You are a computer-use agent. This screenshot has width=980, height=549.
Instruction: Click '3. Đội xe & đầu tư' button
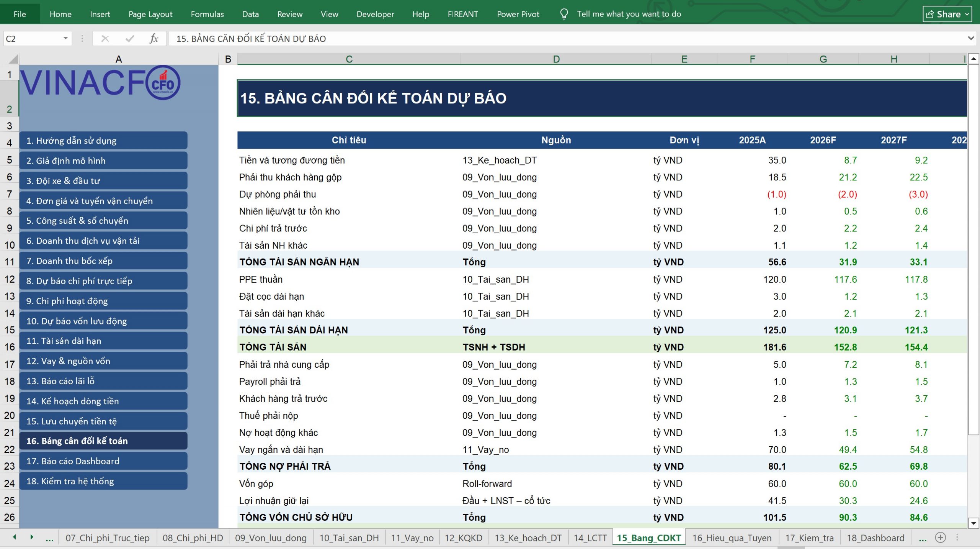(103, 181)
